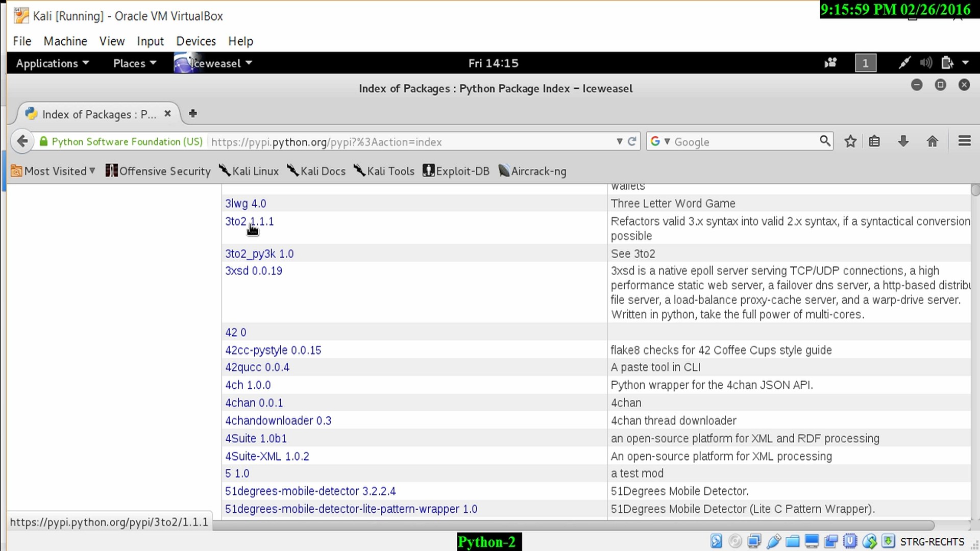Click the URL address field

pos(411,142)
